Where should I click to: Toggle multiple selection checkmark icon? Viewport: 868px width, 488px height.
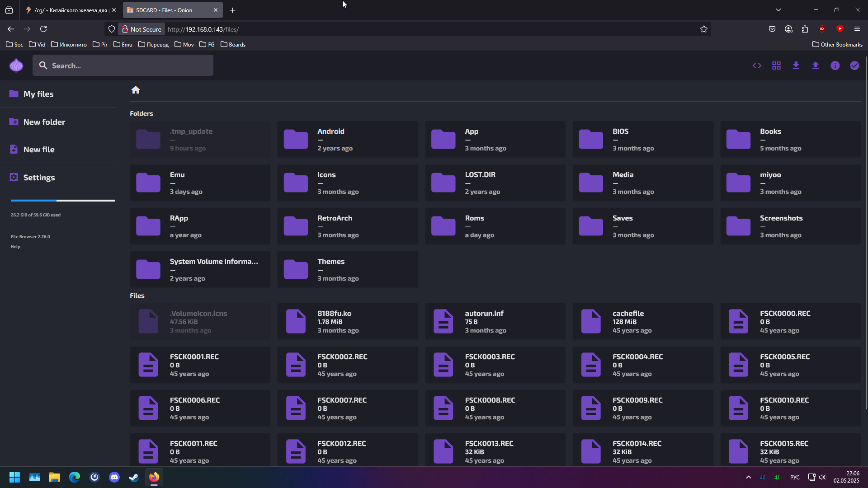coord(854,66)
